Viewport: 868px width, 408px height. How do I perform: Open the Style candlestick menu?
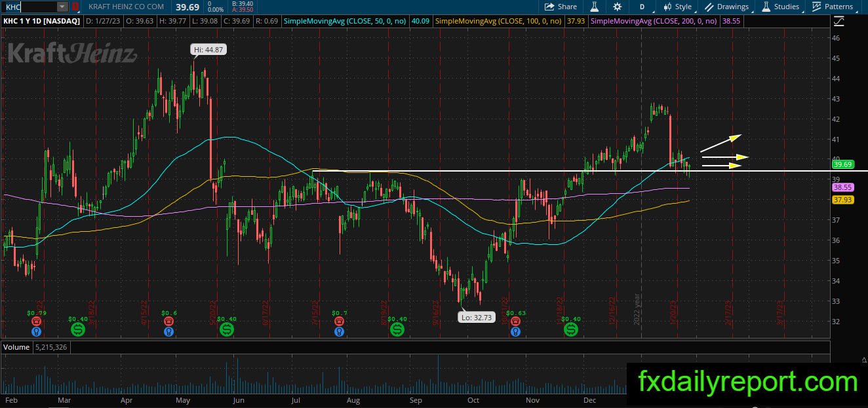(678, 7)
